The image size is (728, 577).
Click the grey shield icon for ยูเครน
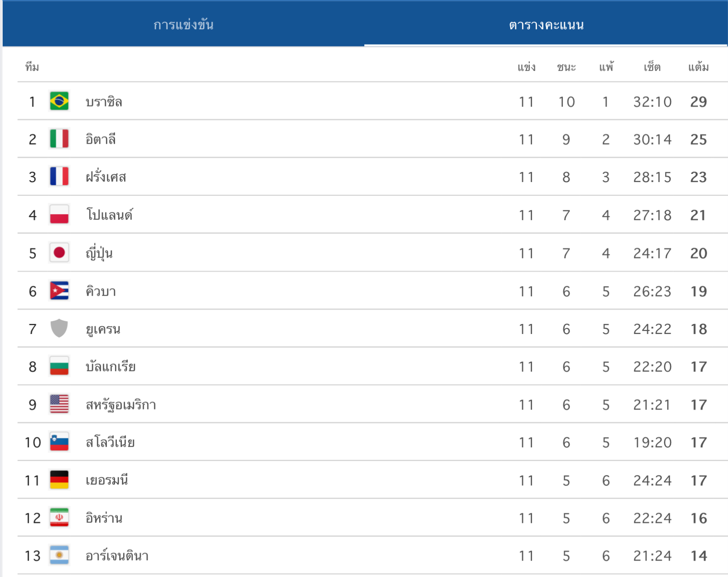click(x=59, y=329)
